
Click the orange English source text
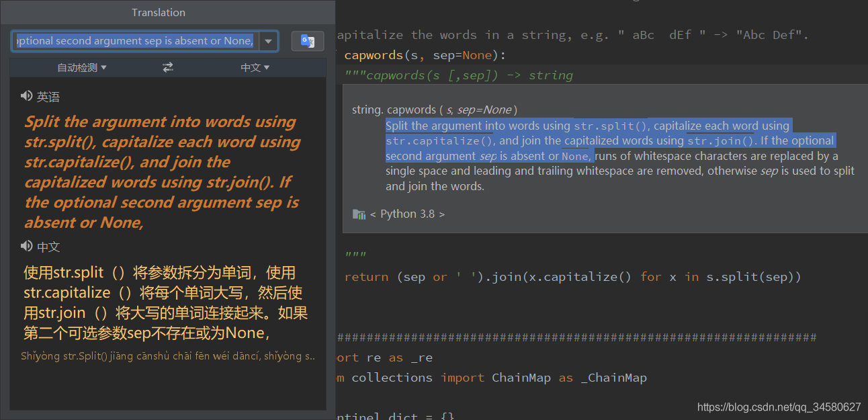click(161, 172)
